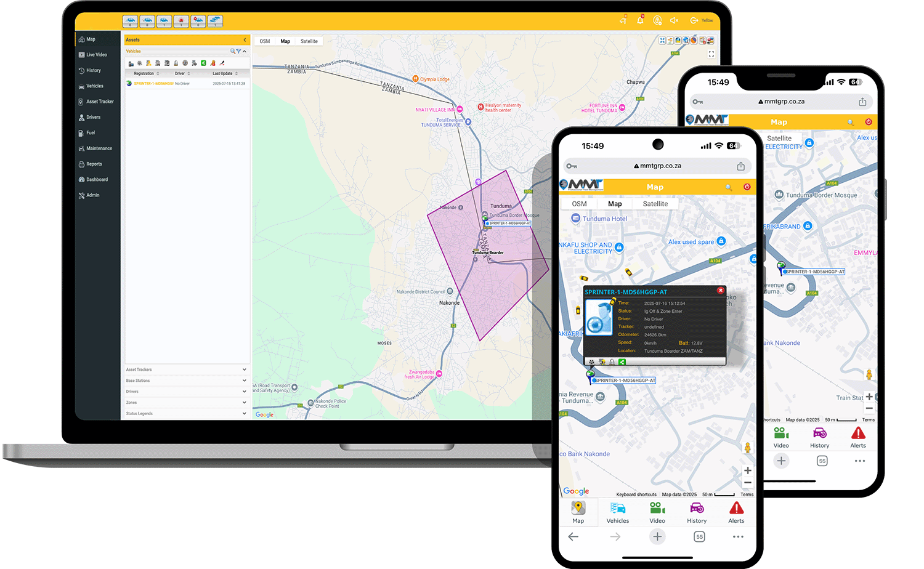Tap the Vehicles tab on front phone
Image resolution: width=924 pixels, height=569 pixels.
tap(617, 512)
